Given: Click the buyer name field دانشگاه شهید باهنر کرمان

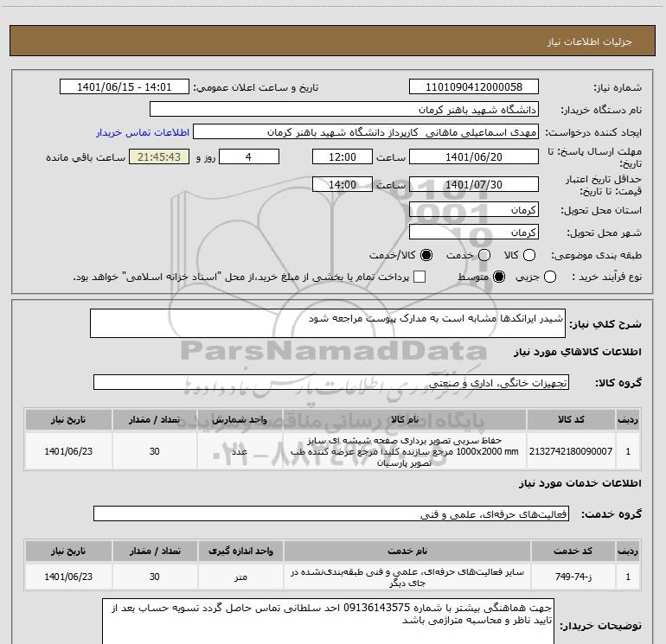Looking at the screenshot, I should (344, 109).
